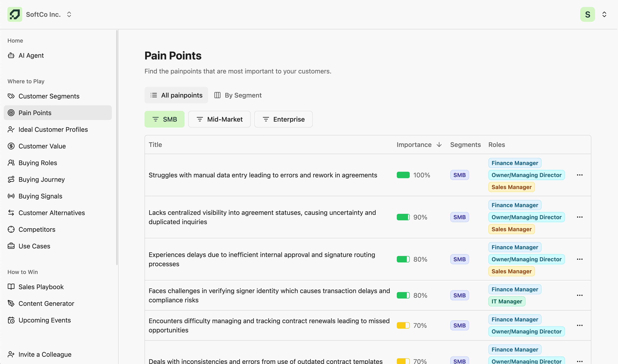Click the Upcoming Events calendar icon

pos(11,320)
